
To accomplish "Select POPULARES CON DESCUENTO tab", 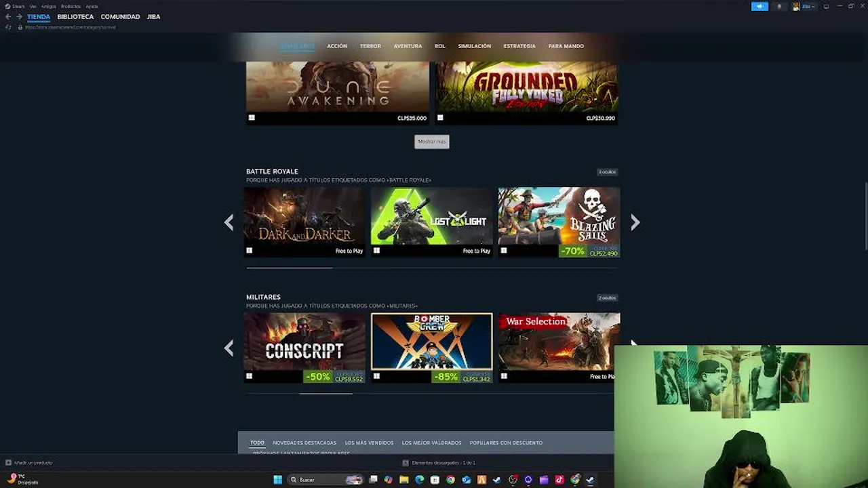I will (506, 443).
